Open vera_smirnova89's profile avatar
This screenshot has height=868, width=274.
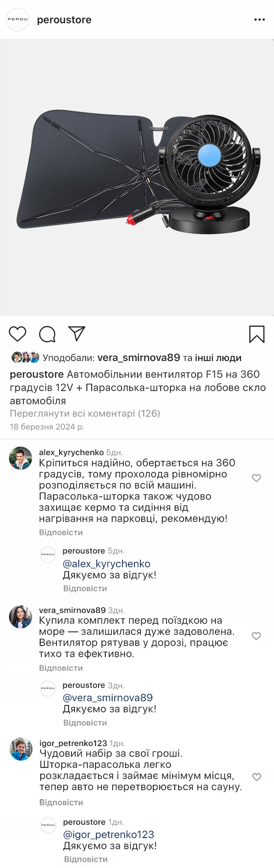point(21,616)
